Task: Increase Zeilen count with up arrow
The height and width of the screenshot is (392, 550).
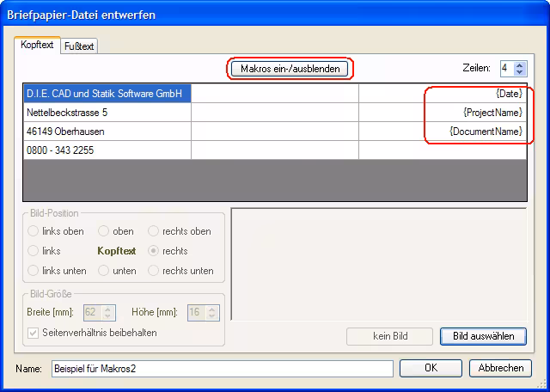Action: pos(520,64)
